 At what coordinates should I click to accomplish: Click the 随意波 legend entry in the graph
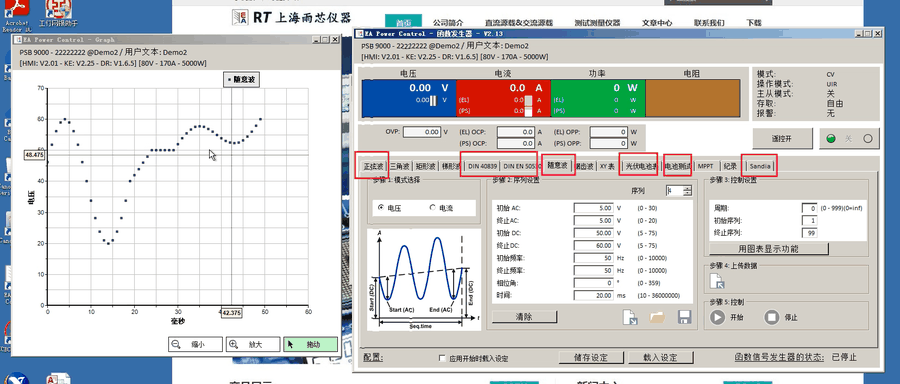point(242,80)
